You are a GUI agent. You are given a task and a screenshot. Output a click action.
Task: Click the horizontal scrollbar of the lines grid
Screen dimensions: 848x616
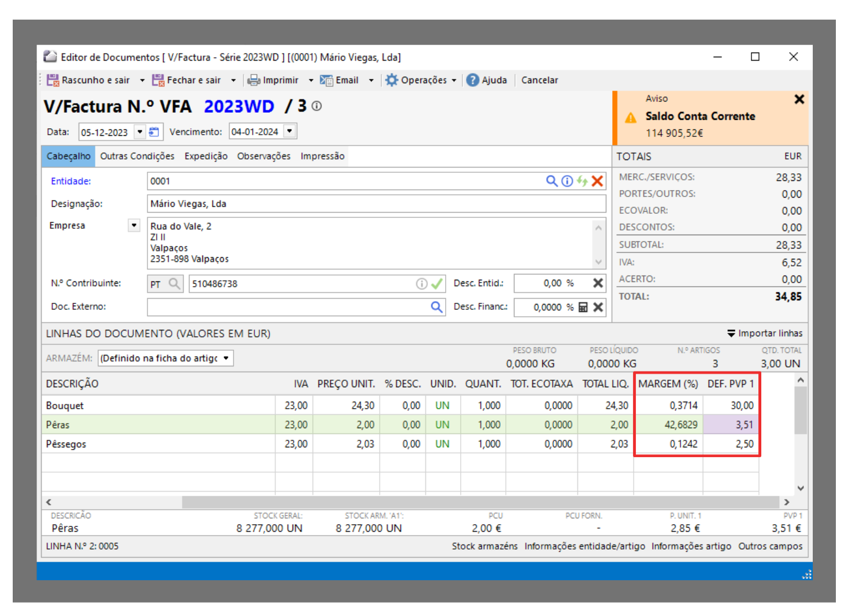pos(480,502)
